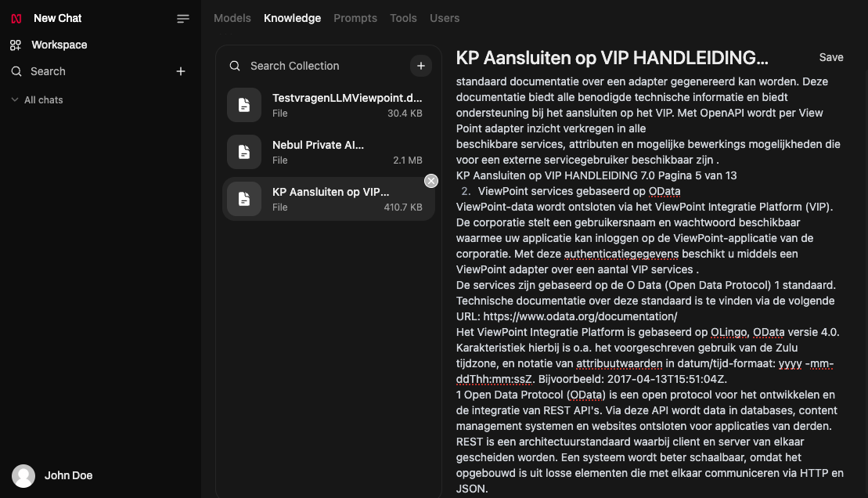Open the Workspace link
This screenshot has height=498, width=868.
click(59, 45)
